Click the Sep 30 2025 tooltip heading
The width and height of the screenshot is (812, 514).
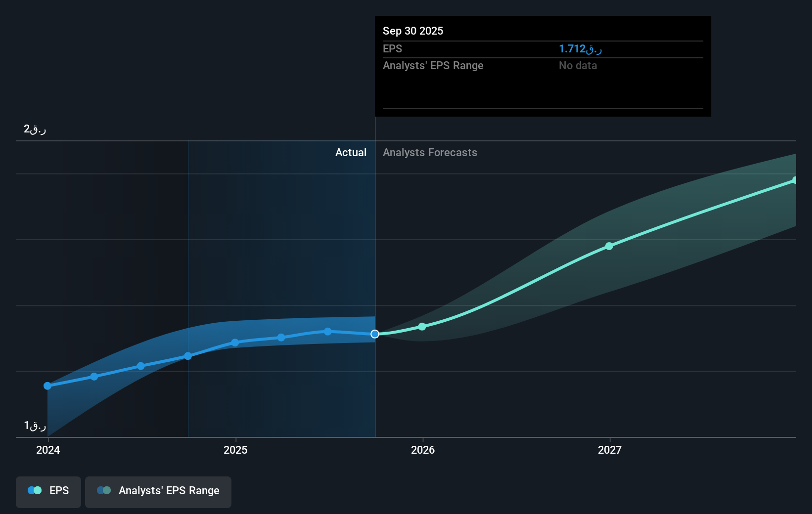(412, 31)
